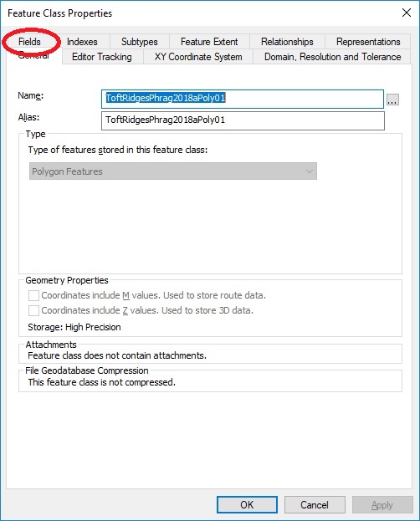Switch to the Editor Tracking tab

[102, 57]
